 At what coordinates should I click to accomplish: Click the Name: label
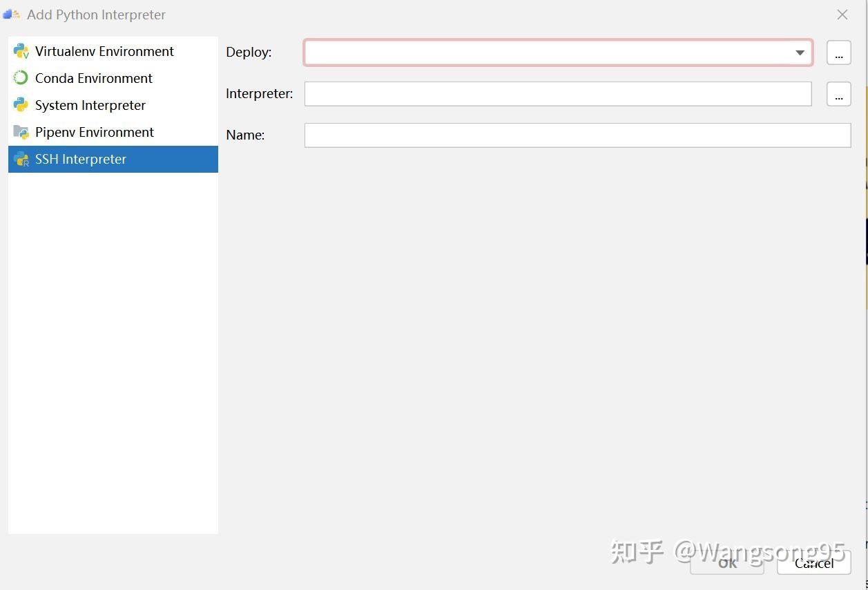point(245,135)
